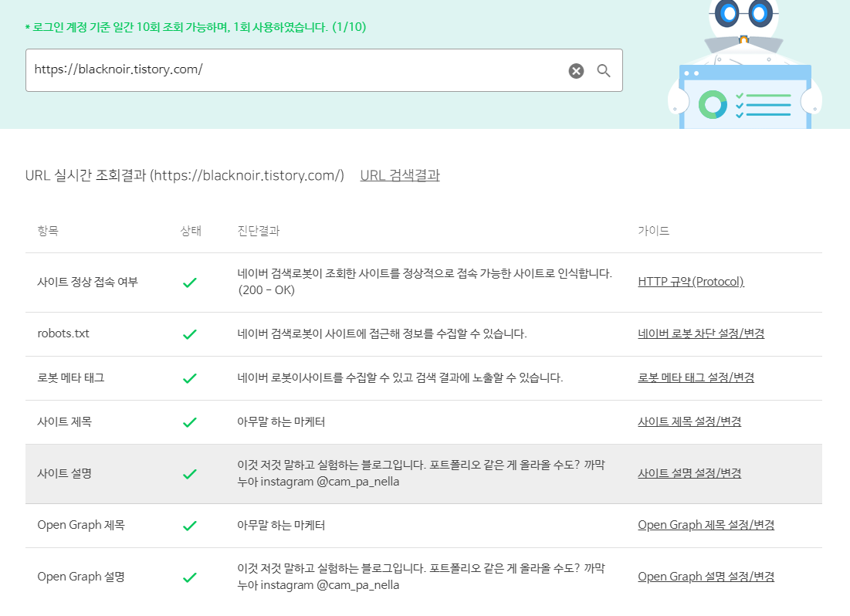Viewport: 850px width, 616px height.
Task: Click the 진단결과 column header
Action: pos(259,231)
